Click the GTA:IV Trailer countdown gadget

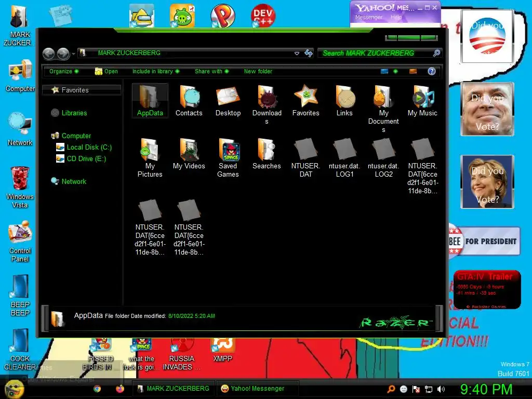(487, 289)
